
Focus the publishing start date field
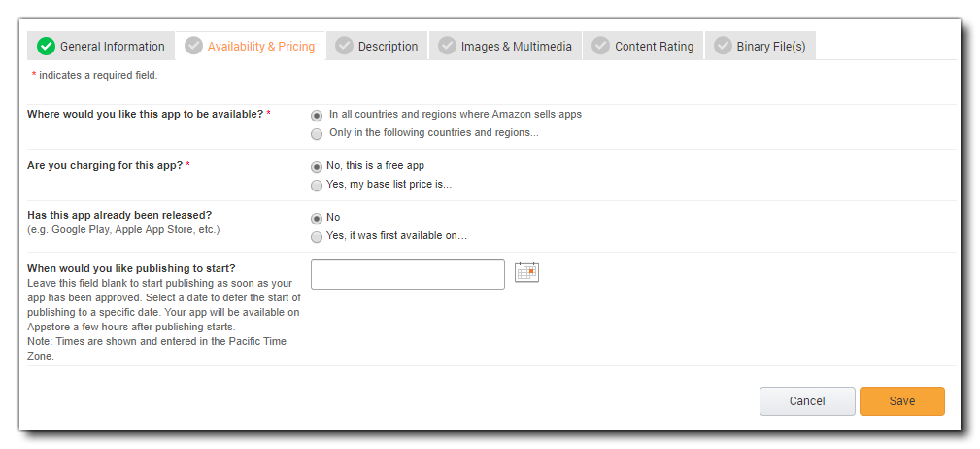tap(407, 274)
